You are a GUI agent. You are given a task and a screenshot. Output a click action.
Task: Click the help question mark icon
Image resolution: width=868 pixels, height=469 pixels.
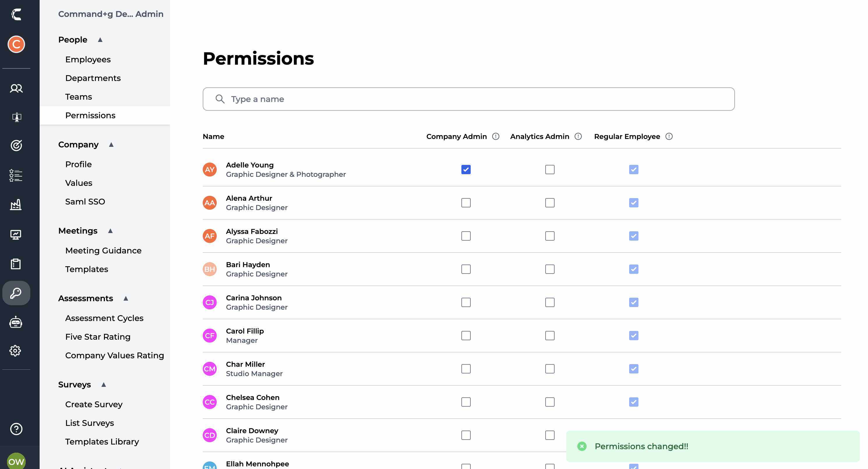click(16, 429)
